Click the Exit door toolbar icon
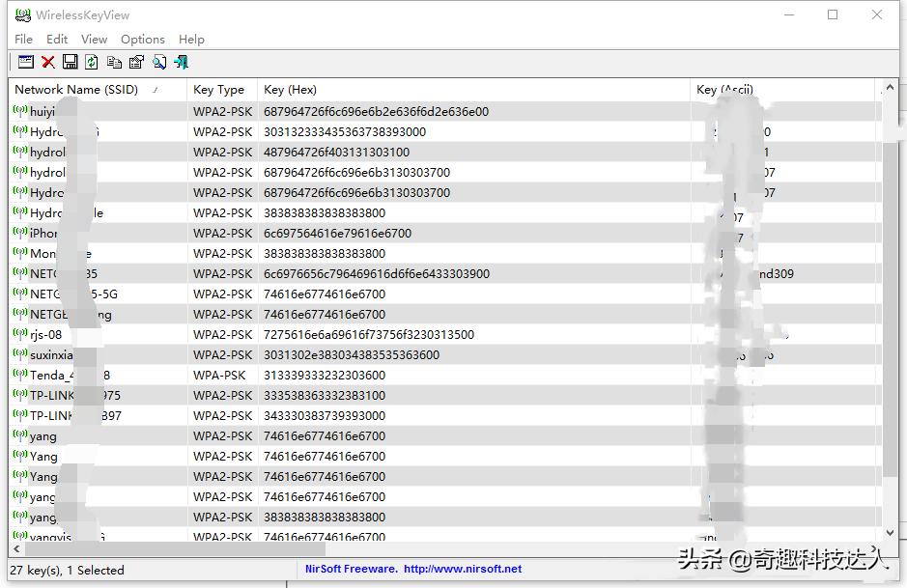Screen dimensions: 907x588 point(181,62)
